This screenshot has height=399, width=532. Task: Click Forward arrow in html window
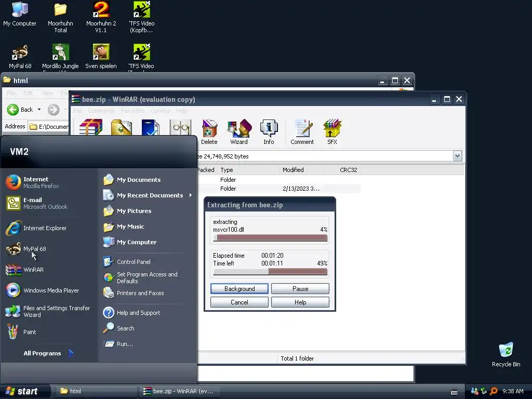click(54, 110)
